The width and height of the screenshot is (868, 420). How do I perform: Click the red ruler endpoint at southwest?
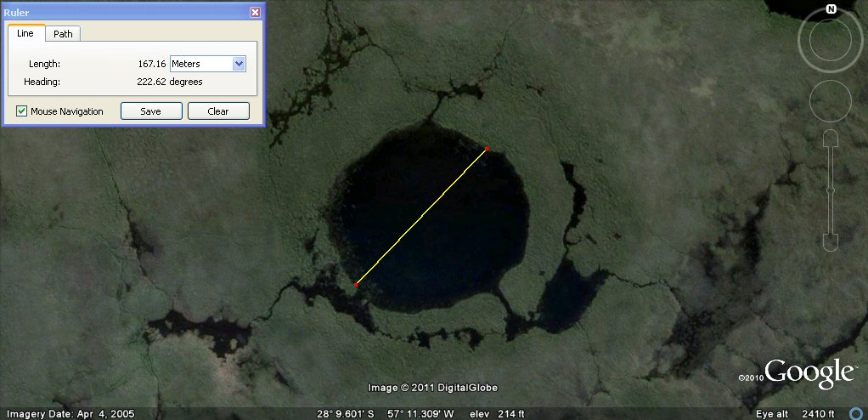pos(356,285)
